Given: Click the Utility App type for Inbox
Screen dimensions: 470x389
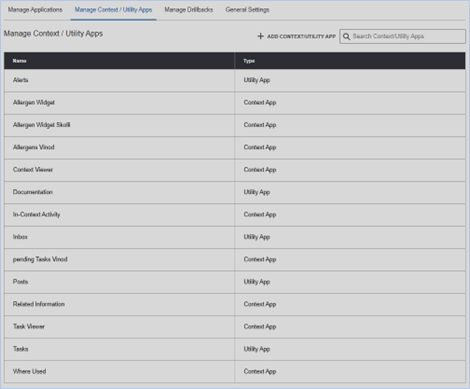Looking at the screenshot, I should [257, 237].
